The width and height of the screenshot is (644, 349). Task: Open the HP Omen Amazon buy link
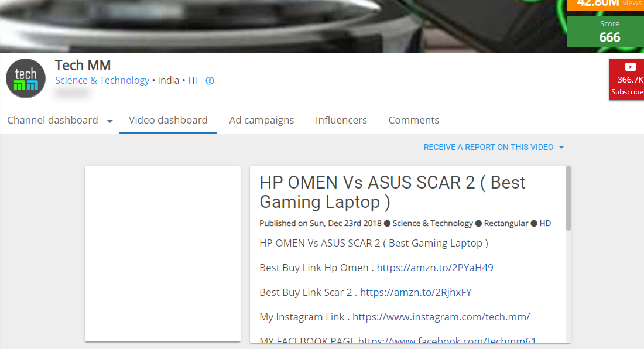click(435, 268)
